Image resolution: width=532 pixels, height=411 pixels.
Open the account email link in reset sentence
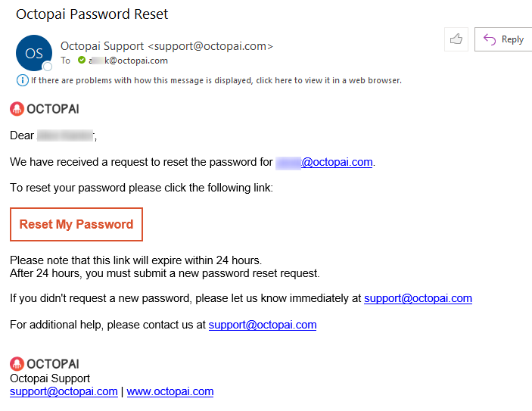pos(325,162)
